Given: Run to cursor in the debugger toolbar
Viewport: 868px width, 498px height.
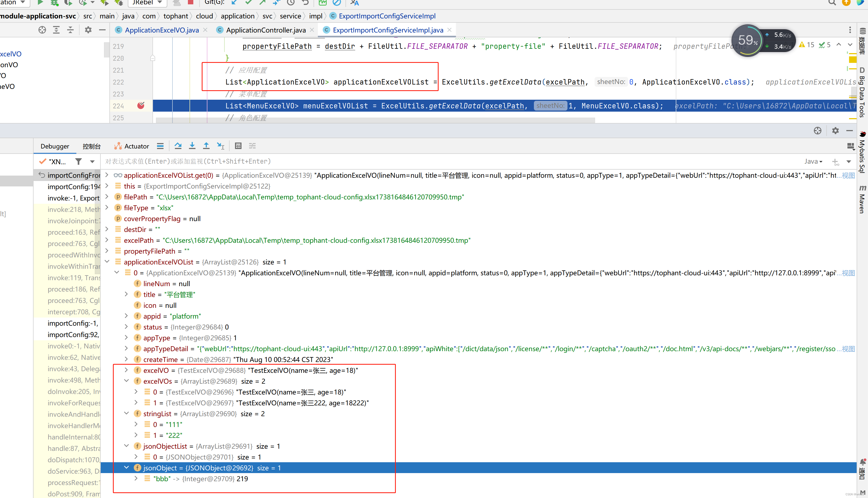Looking at the screenshot, I should click(220, 146).
